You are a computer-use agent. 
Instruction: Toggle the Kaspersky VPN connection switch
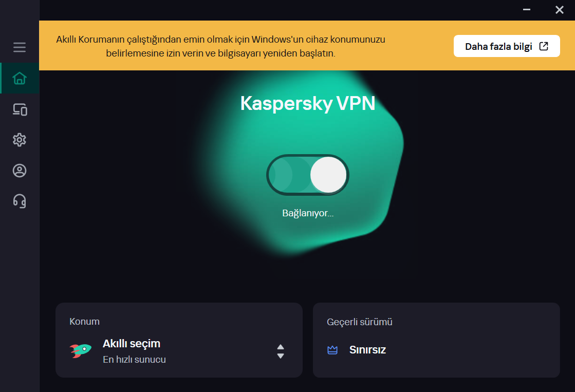pyautogui.click(x=307, y=175)
